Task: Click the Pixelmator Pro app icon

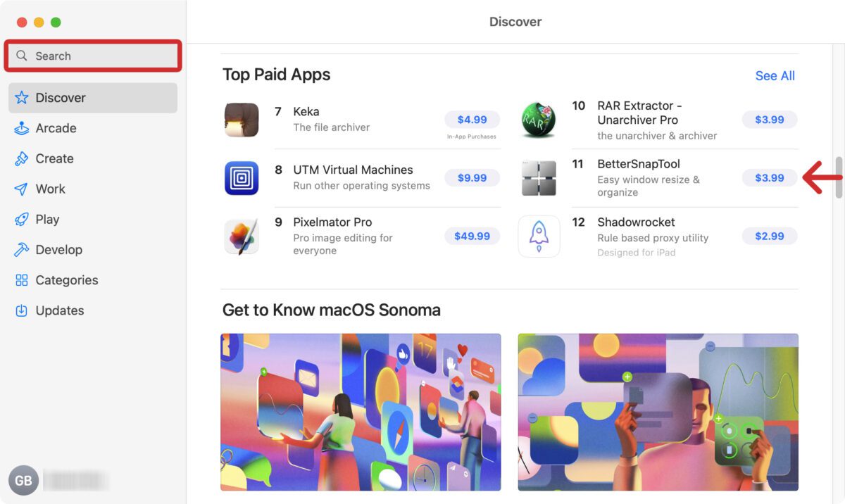Action: (x=242, y=237)
